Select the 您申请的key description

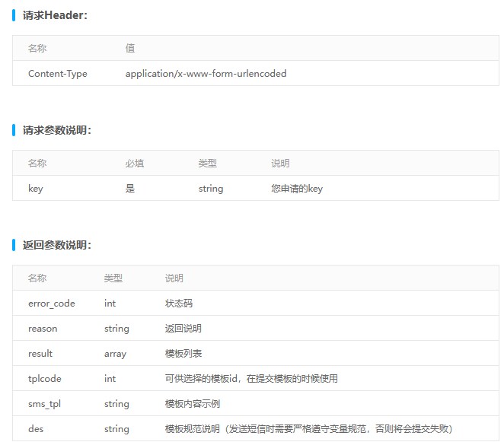click(297, 189)
